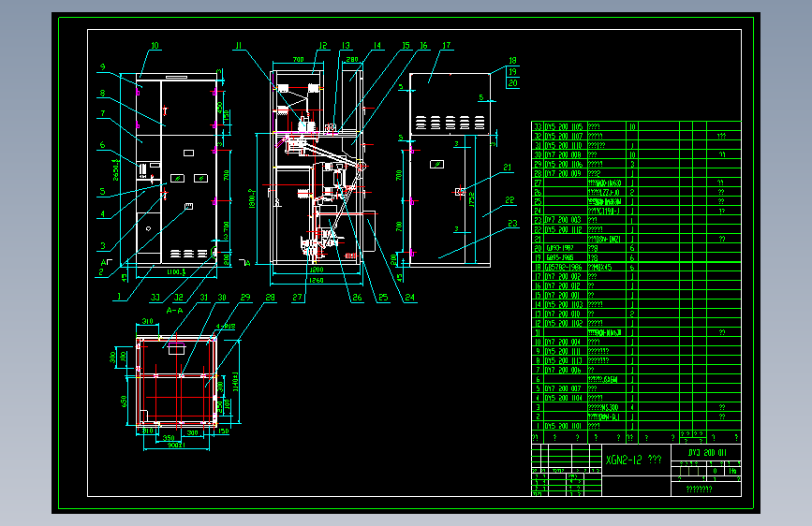This screenshot has width=812, height=526.
Task: Pick callout 16 above the section view
Action: (x=423, y=46)
